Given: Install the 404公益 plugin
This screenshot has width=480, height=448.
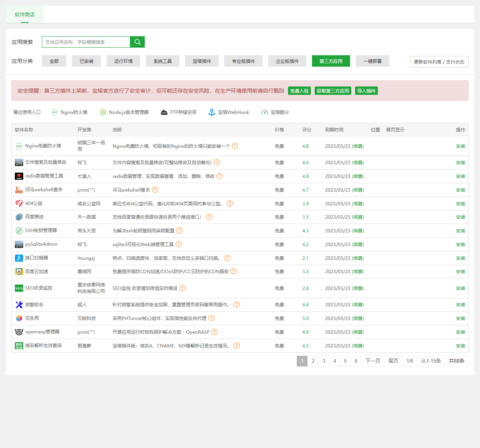Looking at the screenshot, I should (x=460, y=204).
